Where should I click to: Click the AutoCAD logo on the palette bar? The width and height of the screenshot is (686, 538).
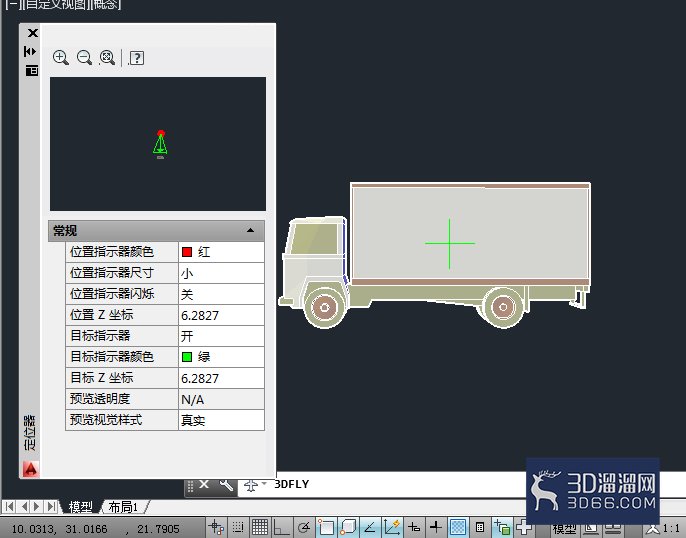31,469
